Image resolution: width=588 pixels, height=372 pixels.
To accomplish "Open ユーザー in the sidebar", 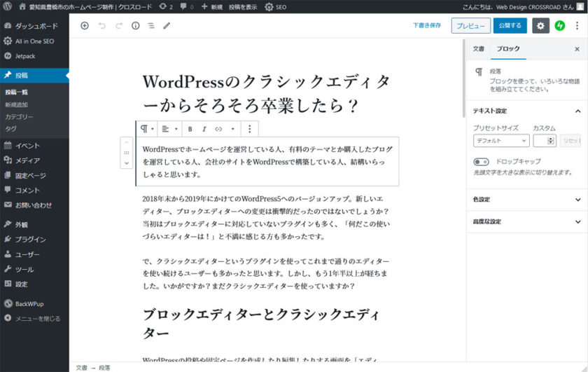I will click(34, 254).
